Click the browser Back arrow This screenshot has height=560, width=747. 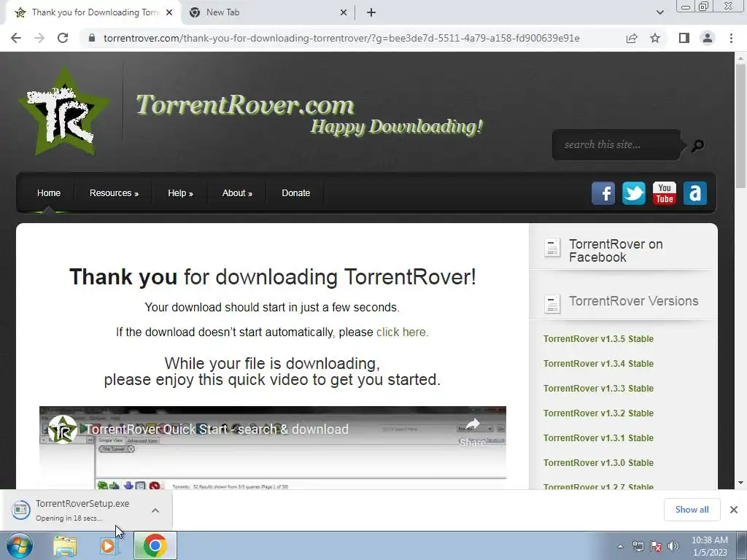pos(16,38)
